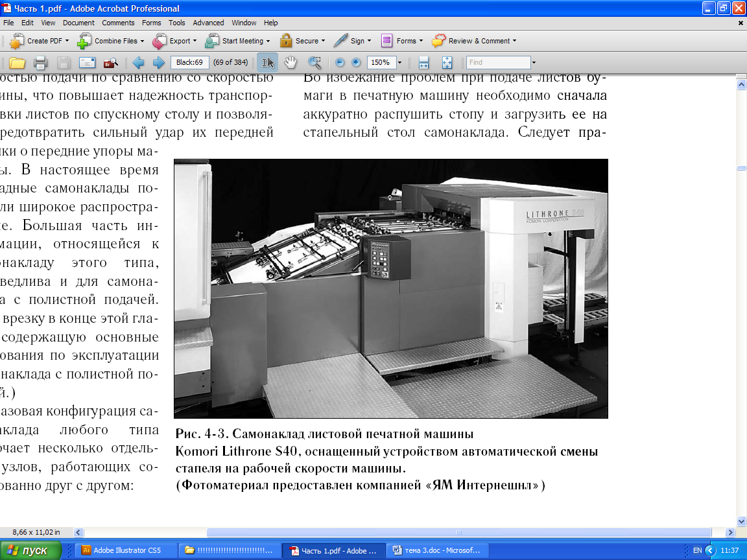Click the horizontal scroll right arrow
This screenshot has width=747, height=560.
pos(730,532)
